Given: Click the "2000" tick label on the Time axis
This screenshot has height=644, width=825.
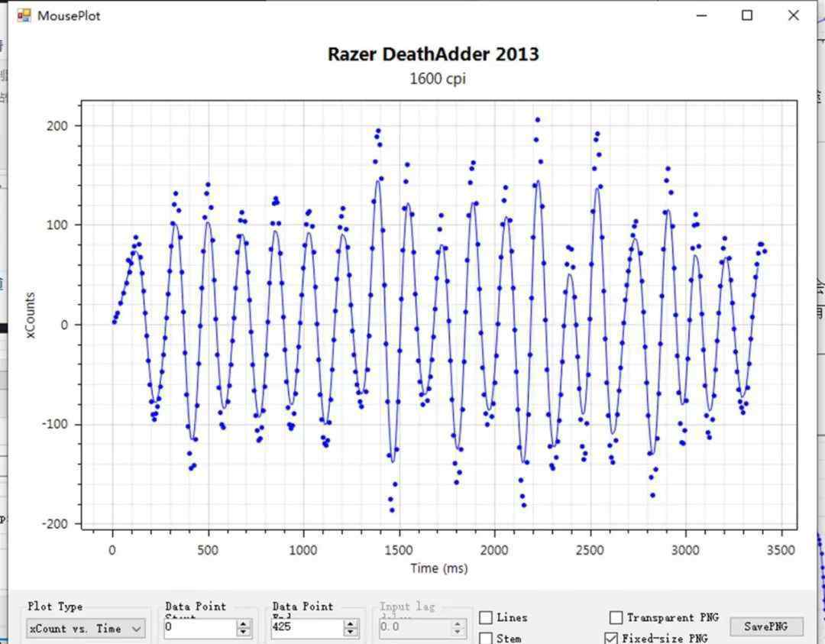Looking at the screenshot, I should (x=494, y=550).
